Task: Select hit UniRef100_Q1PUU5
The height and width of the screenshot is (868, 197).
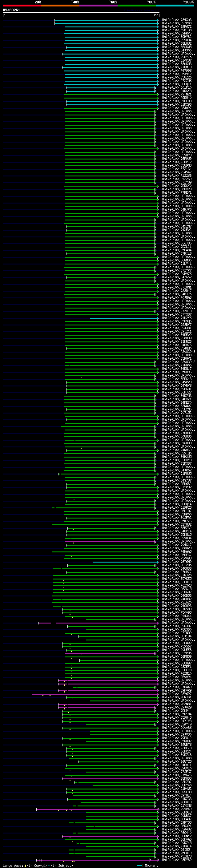Action: (176, 474)
